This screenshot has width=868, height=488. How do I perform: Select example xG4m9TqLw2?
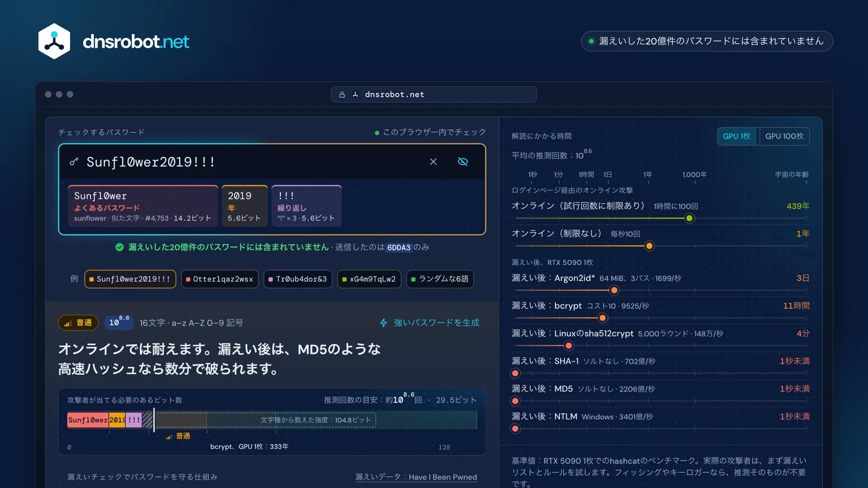(x=369, y=279)
